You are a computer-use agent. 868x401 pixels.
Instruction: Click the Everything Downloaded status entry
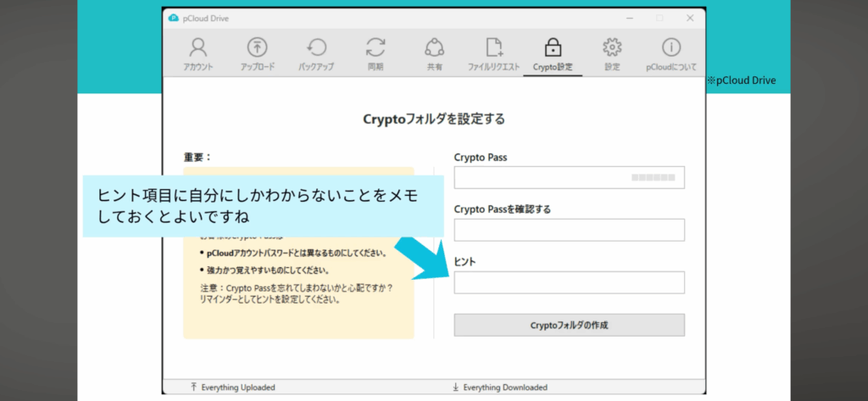(x=505, y=387)
